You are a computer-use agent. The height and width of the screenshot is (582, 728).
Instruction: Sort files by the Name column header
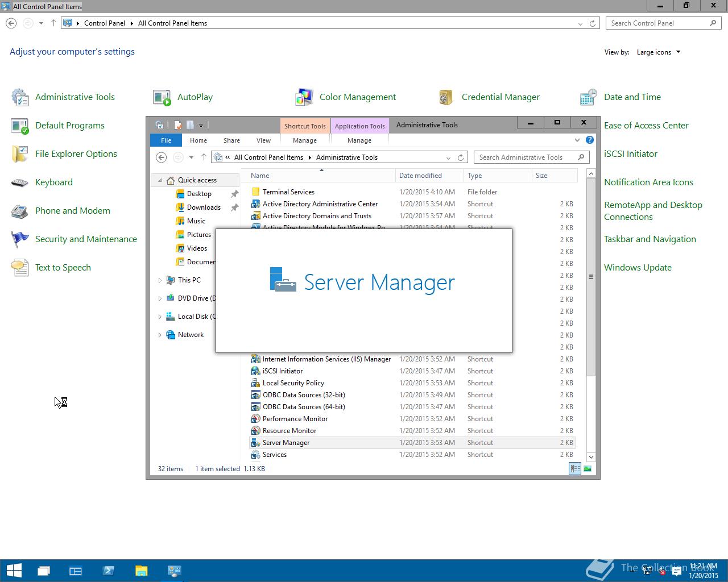[321, 176]
